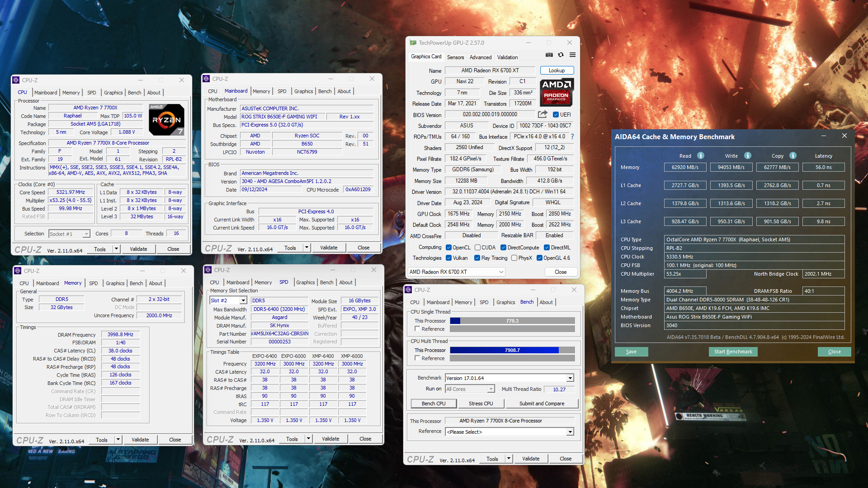Click CPU-Z icon in Bench window title
This screenshot has width=868, height=488.
click(409, 290)
